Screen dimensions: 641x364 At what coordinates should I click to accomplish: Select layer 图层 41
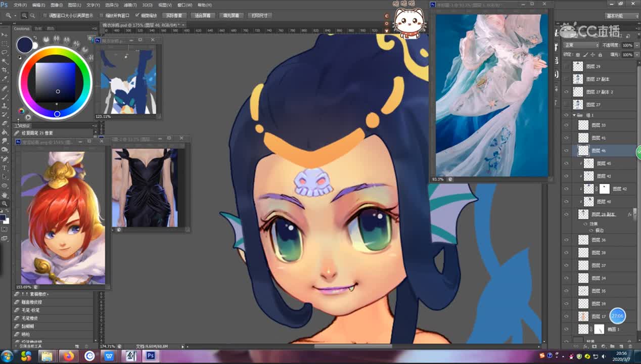[599, 138]
